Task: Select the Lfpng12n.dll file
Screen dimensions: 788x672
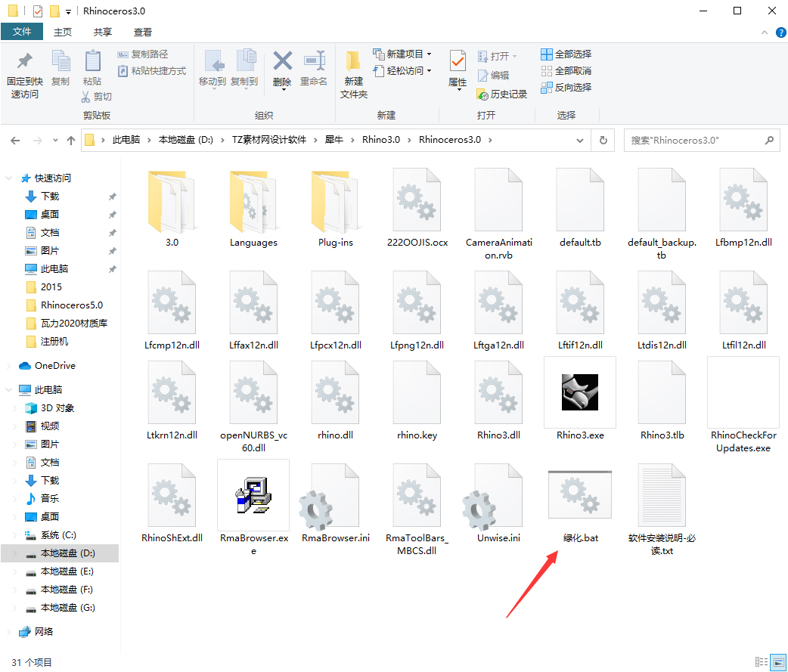Action: pyautogui.click(x=417, y=311)
